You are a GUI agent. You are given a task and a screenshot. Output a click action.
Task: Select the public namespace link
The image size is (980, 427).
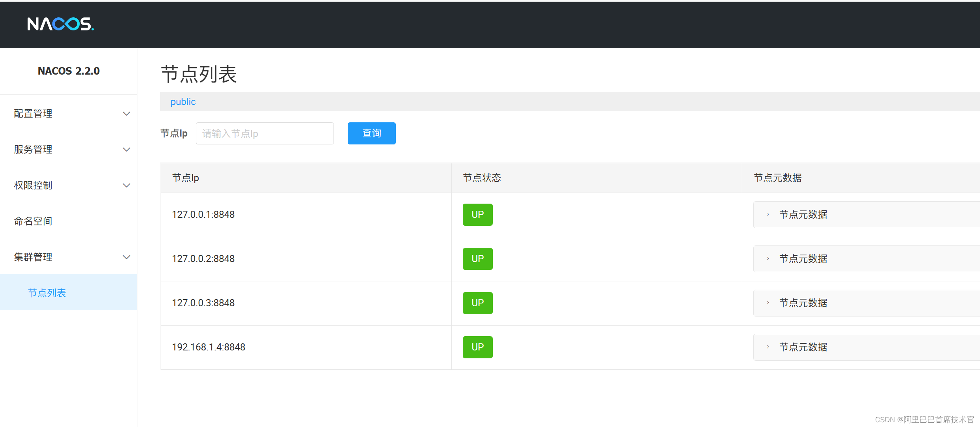pos(183,102)
